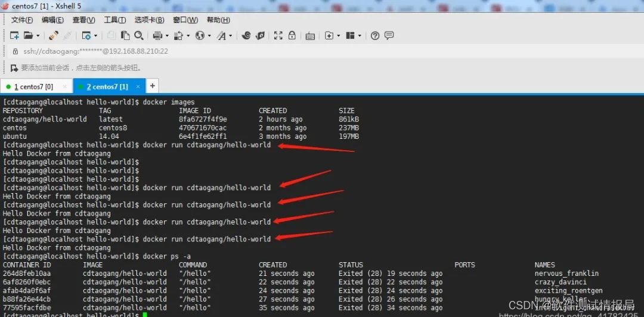Open the 帮助(H) menu
The image size is (644, 317).
coord(218,20)
